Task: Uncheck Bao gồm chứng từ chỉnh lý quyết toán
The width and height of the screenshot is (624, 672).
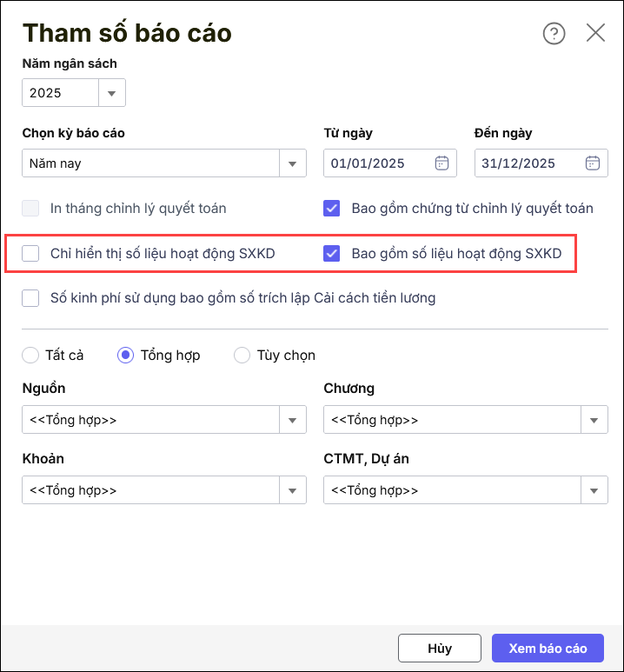Action: tap(331, 208)
